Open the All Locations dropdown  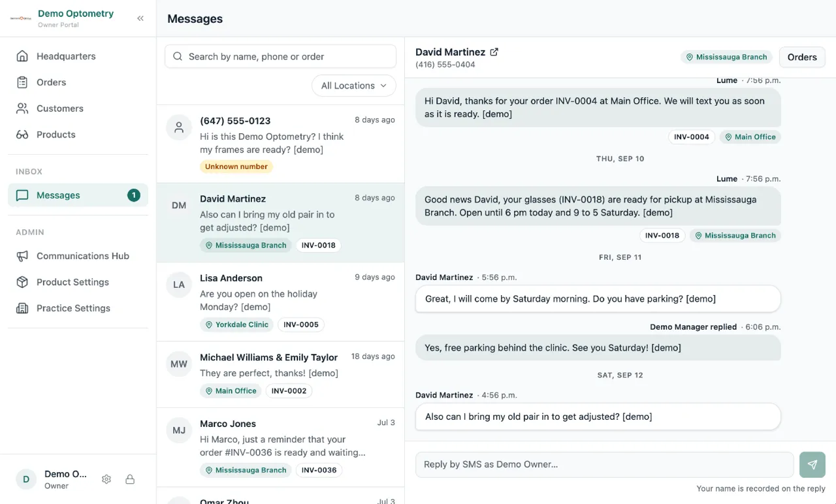pyautogui.click(x=354, y=86)
